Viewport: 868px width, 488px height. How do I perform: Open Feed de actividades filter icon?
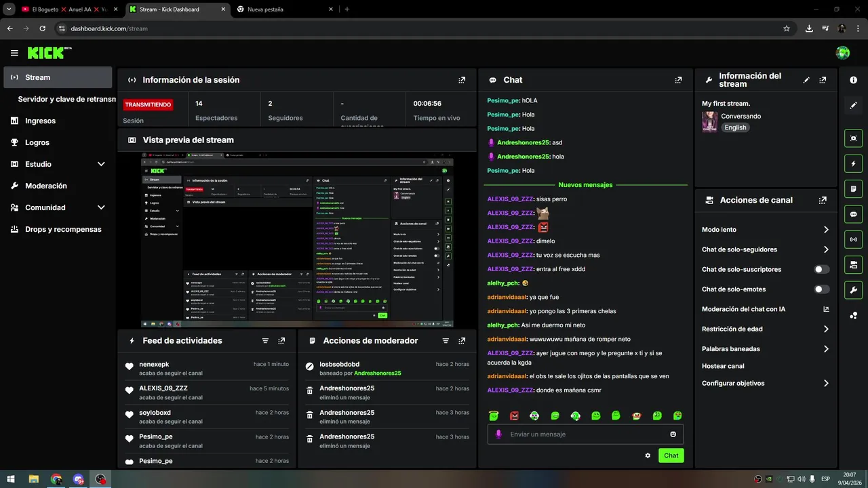(265, 341)
